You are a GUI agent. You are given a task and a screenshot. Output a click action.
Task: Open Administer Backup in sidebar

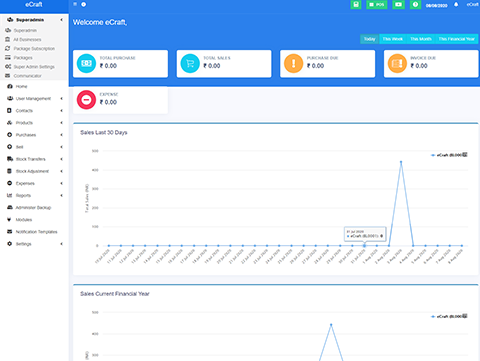(x=33, y=207)
